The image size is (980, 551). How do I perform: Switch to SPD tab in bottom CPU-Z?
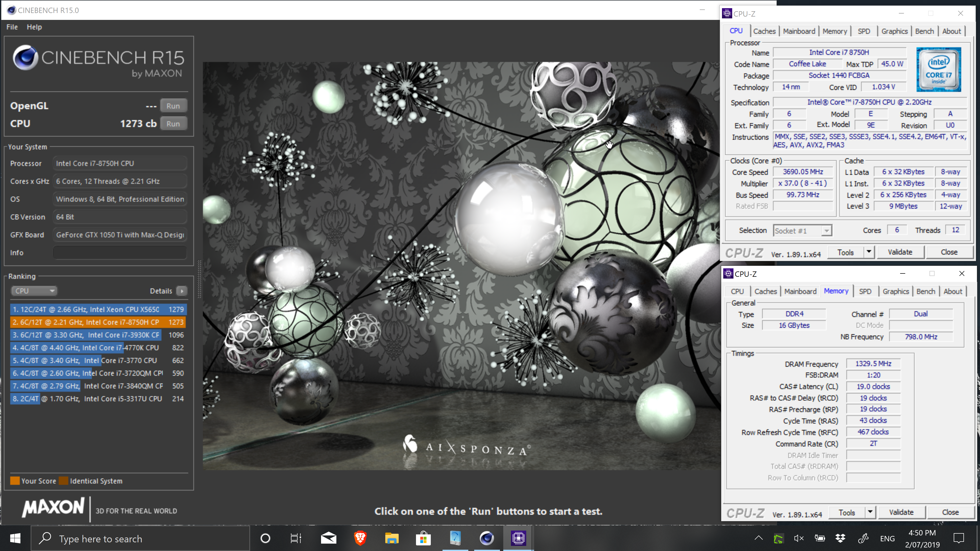point(865,291)
